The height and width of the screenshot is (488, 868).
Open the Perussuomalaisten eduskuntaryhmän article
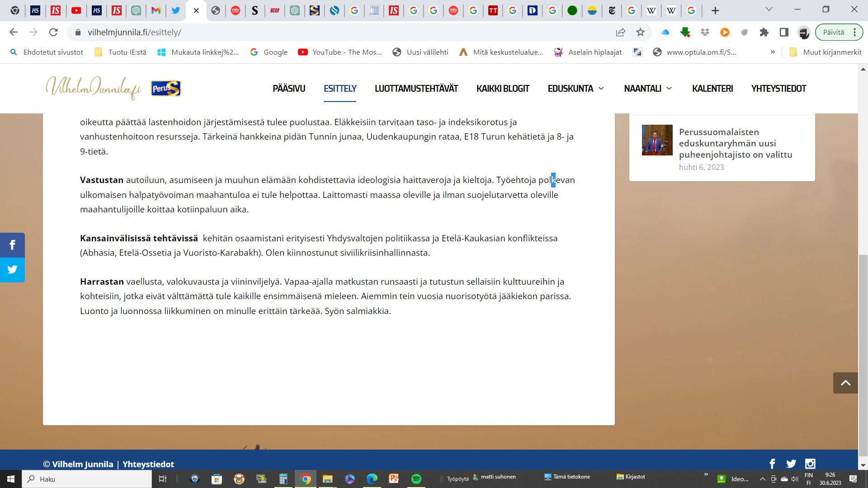736,143
